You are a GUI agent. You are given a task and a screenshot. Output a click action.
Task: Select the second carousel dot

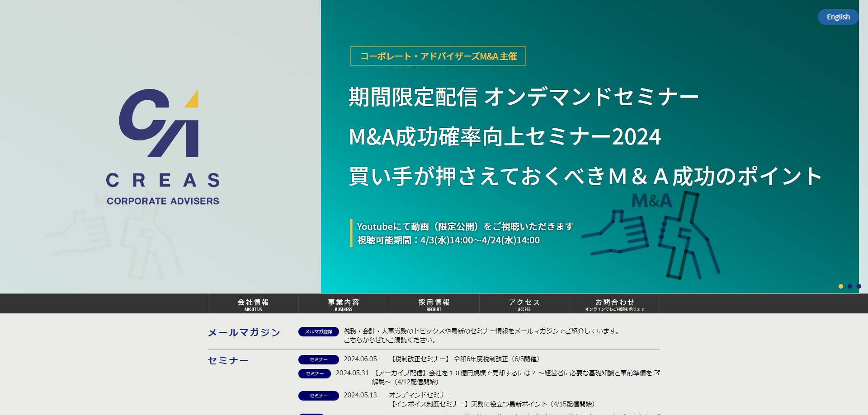point(850,286)
